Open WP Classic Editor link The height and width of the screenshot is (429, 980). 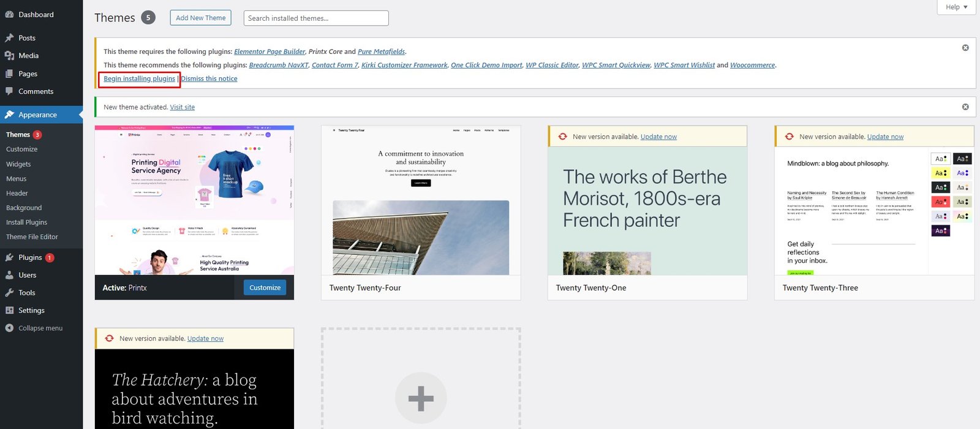(x=552, y=65)
